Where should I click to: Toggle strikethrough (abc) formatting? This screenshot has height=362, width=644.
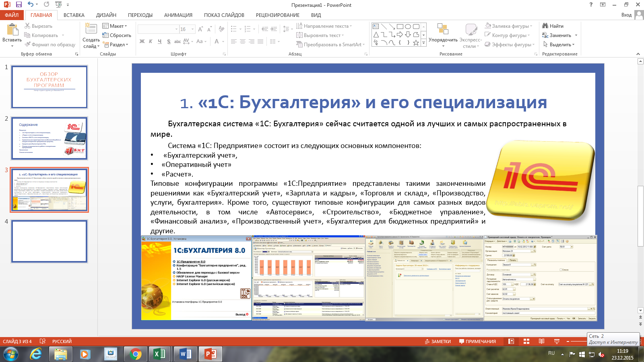point(177,41)
